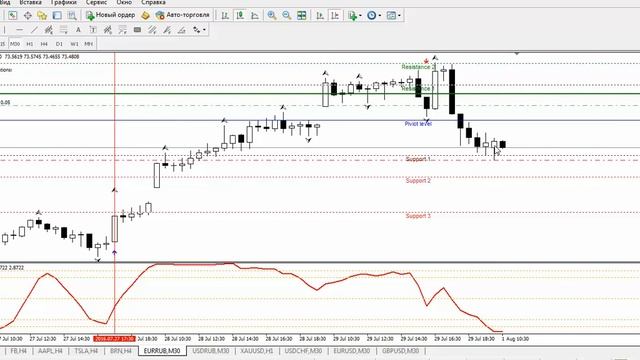The image size is (640, 360).
Task: Click the Support 3 label
Action: (418, 216)
